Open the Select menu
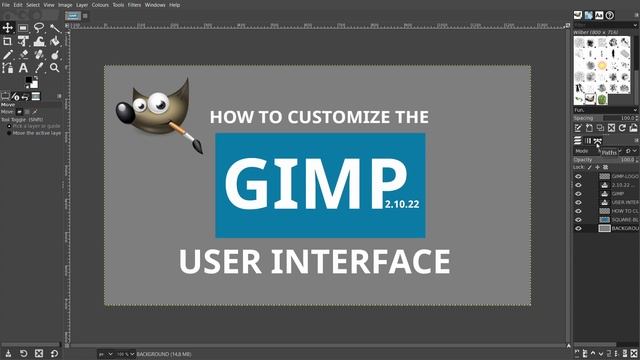640x360 pixels. [33, 5]
